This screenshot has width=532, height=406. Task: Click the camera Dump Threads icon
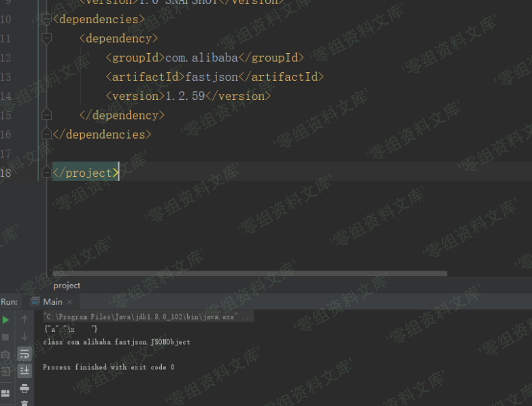tap(6, 354)
